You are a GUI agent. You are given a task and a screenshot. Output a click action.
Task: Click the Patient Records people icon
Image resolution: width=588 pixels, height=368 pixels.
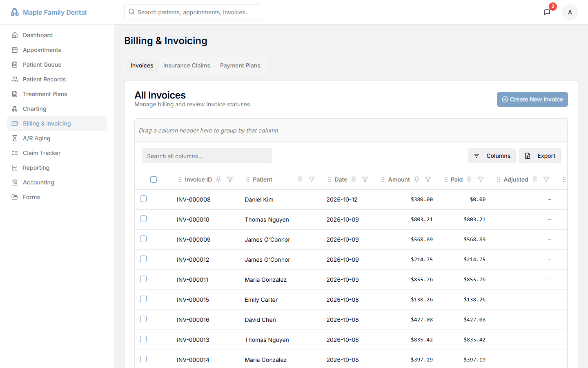click(15, 79)
